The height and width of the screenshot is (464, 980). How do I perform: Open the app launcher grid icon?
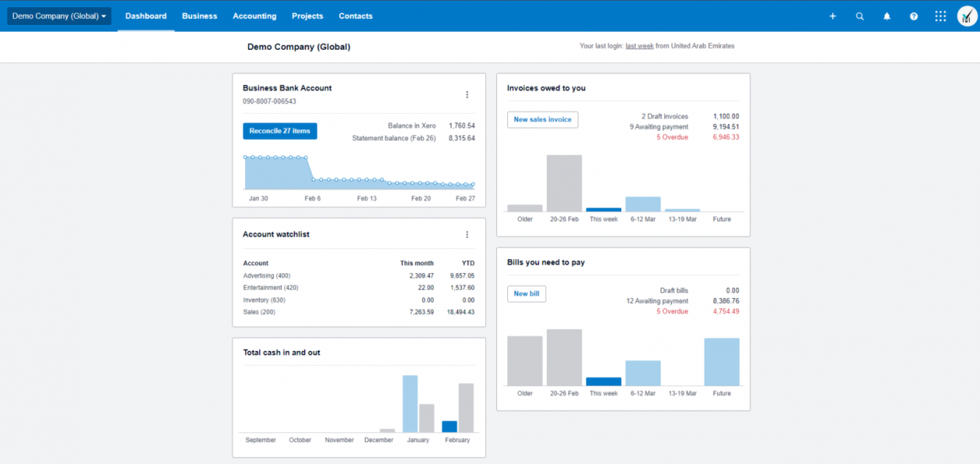(x=940, y=16)
